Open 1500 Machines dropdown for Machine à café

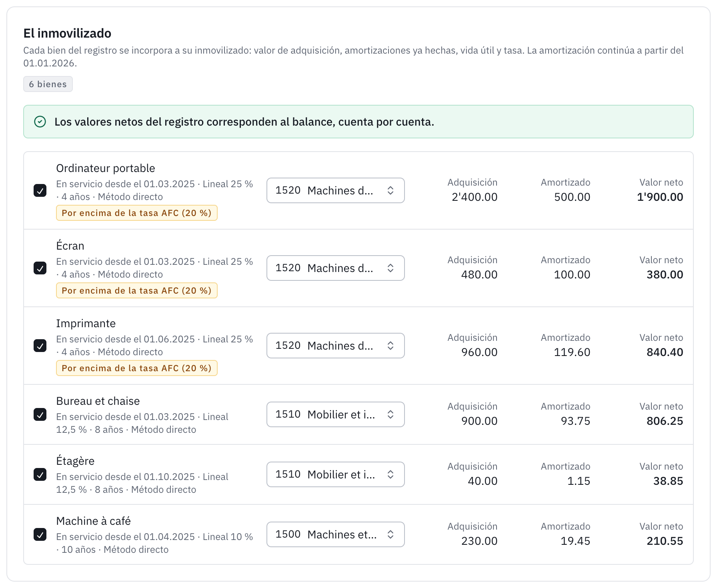point(335,534)
